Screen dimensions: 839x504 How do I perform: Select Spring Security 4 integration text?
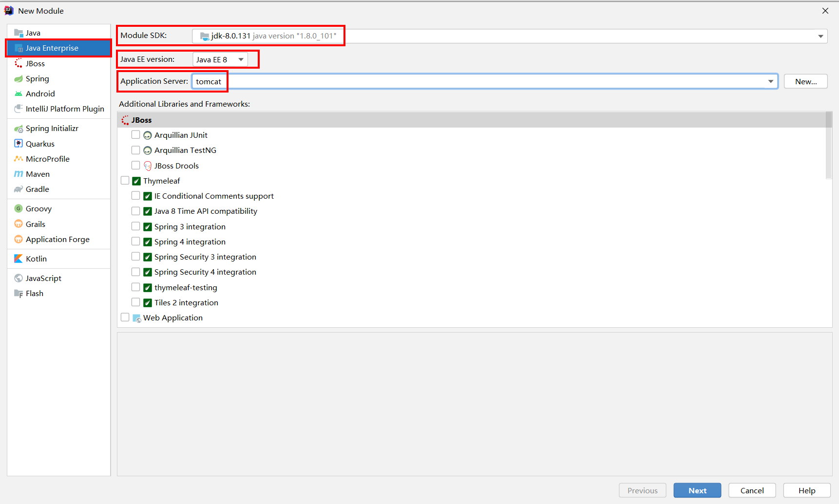(205, 272)
